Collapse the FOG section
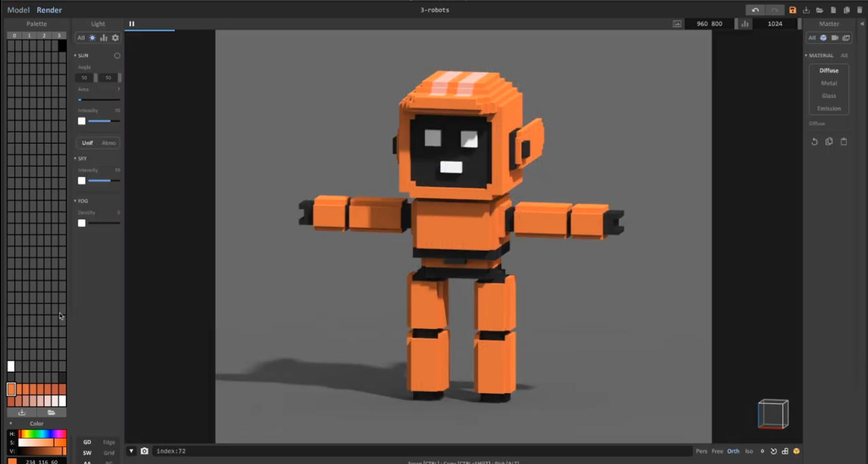868x464 pixels. pos(75,201)
